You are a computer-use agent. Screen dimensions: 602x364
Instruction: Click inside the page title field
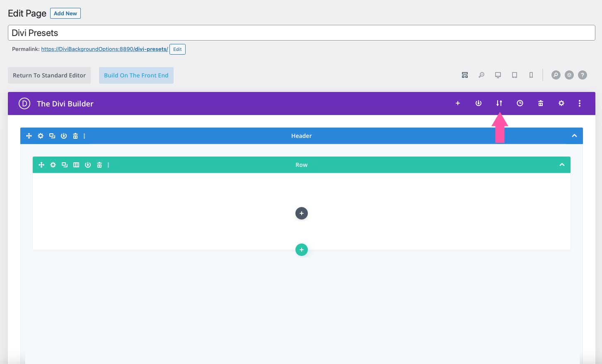301,32
